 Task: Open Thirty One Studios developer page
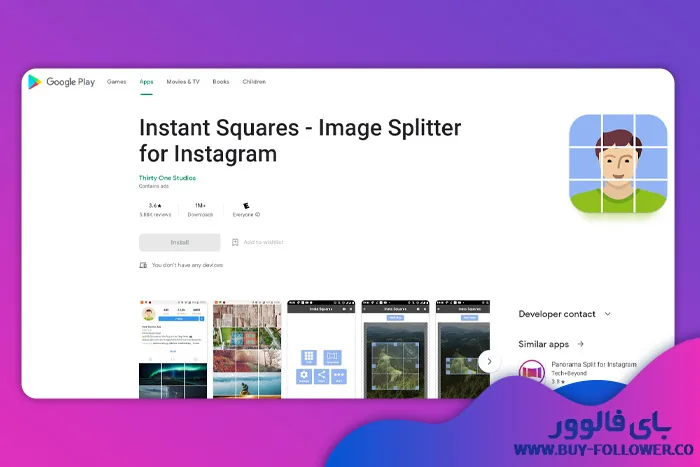pos(167,178)
